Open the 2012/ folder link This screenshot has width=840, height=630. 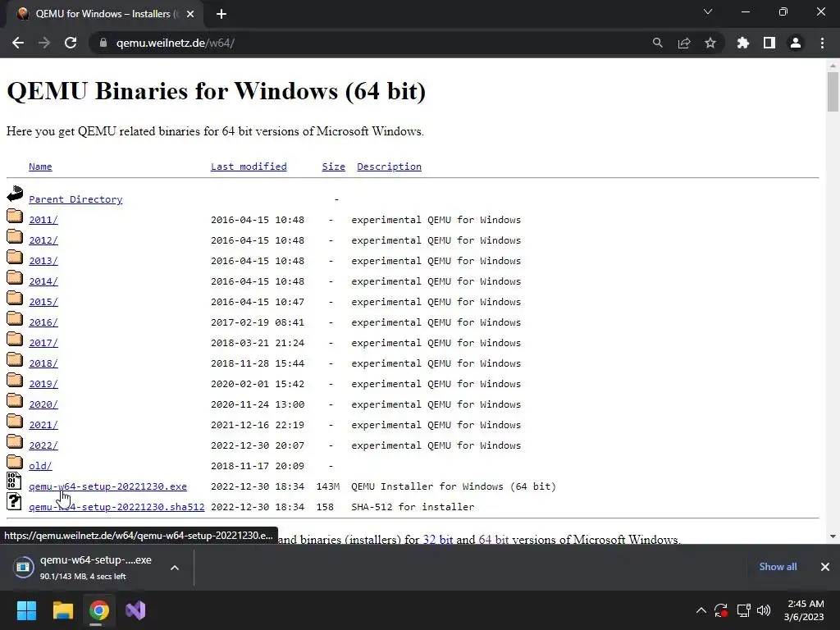(x=43, y=240)
